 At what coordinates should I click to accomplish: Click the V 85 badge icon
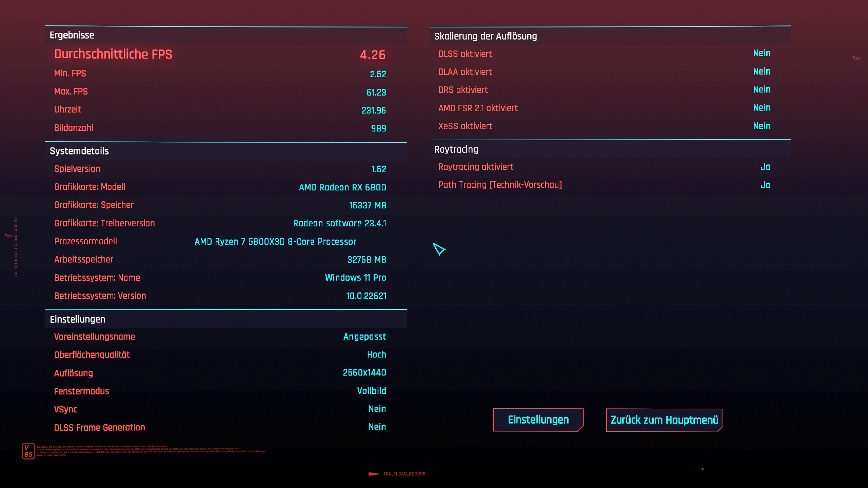[x=28, y=451]
